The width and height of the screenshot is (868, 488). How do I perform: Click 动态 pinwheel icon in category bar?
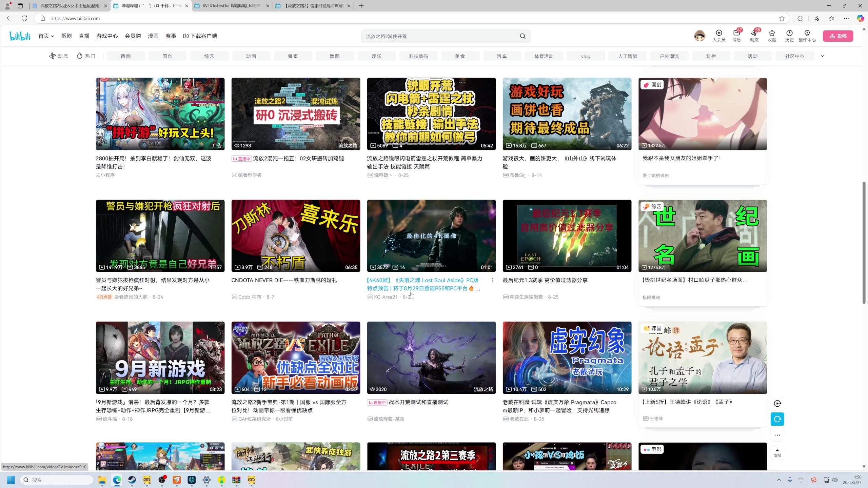click(x=53, y=56)
